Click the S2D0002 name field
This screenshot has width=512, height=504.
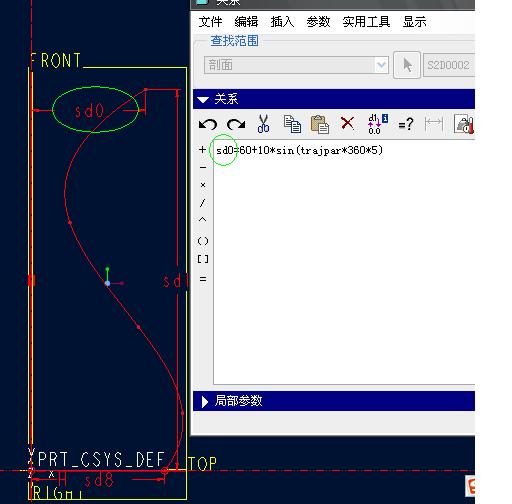pyautogui.click(x=449, y=65)
